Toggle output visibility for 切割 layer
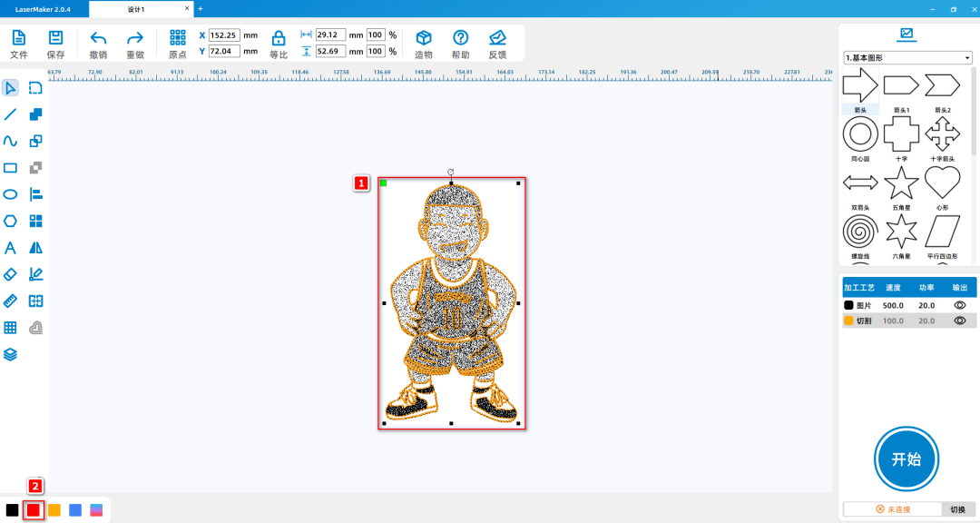The image size is (980, 523). (959, 321)
